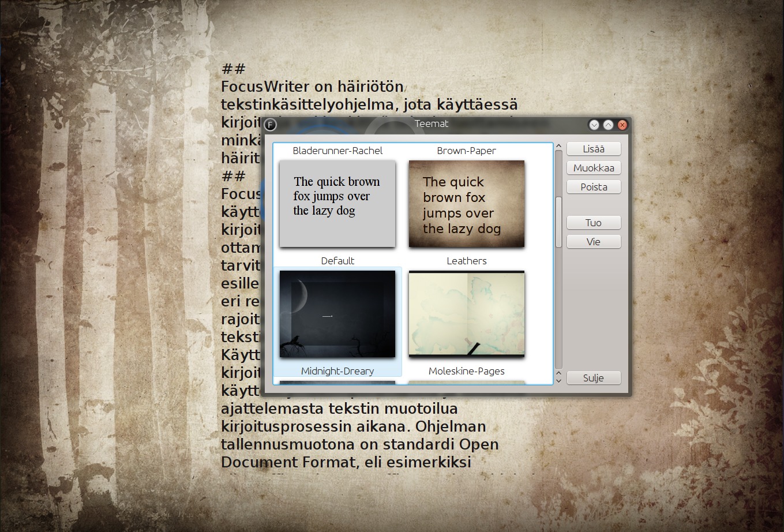Click the Brown-Paper theme label
This screenshot has height=532, width=784.
coord(467,151)
